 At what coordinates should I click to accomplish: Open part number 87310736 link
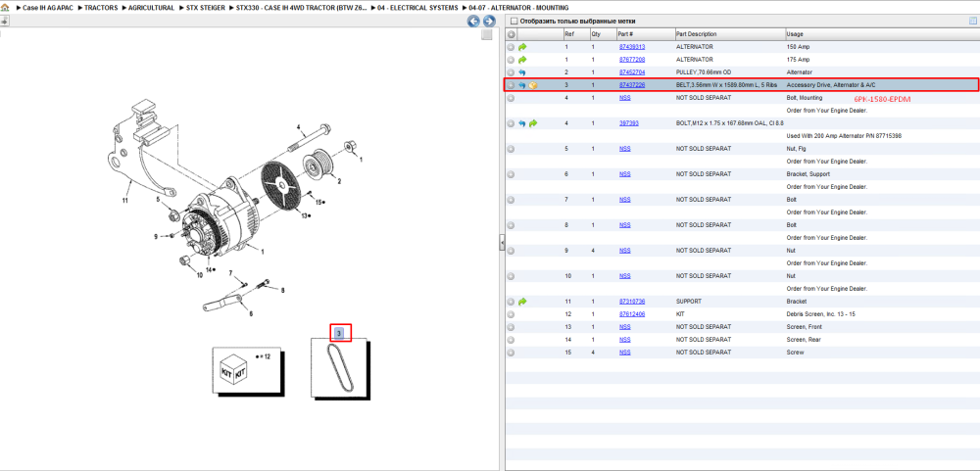click(x=632, y=302)
